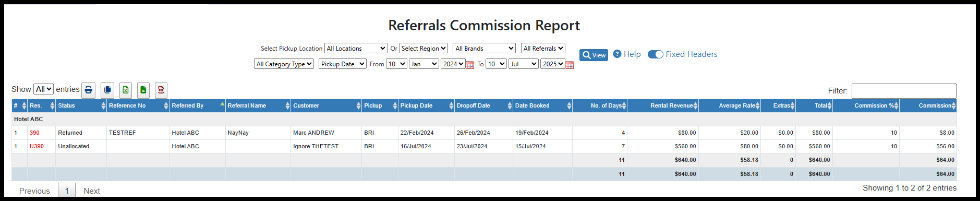Open the Show entries count dropdown
The image size is (980, 201).
click(x=43, y=89)
